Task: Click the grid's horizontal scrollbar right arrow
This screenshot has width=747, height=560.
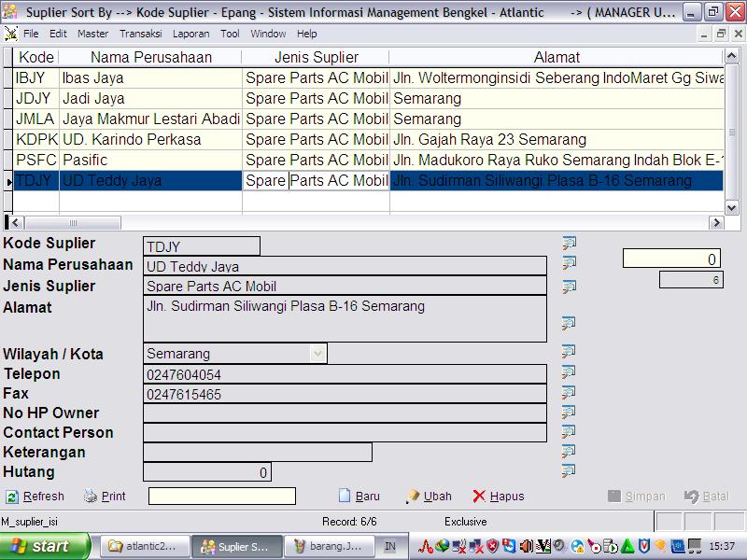Action: click(x=716, y=223)
